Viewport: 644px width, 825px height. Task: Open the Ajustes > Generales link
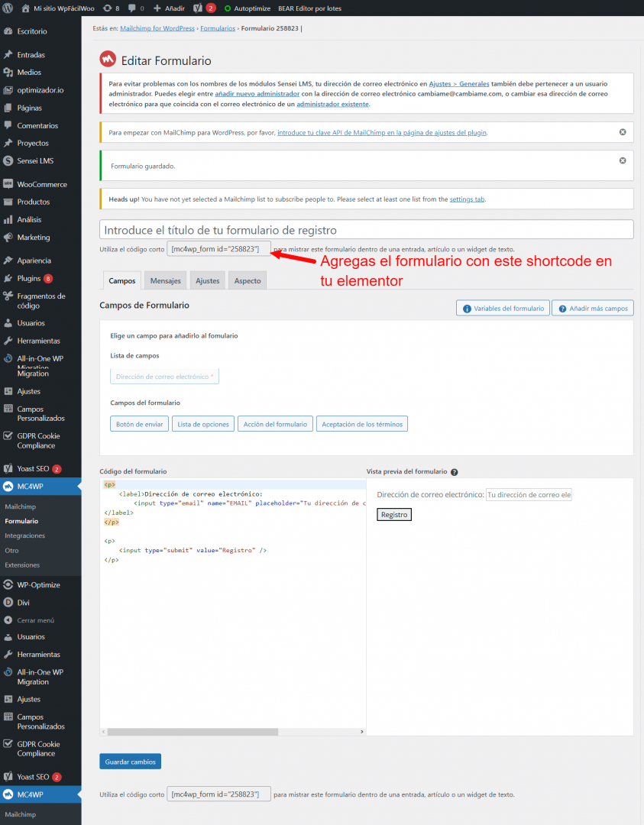(x=459, y=84)
